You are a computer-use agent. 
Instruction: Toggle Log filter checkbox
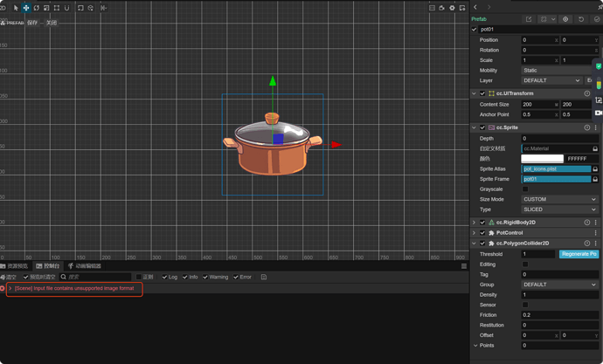pyautogui.click(x=164, y=277)
